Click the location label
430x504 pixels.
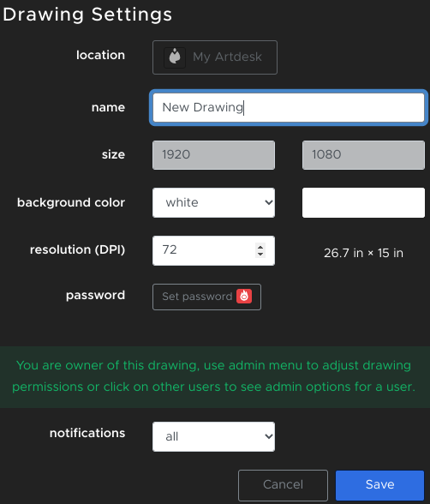100,55
